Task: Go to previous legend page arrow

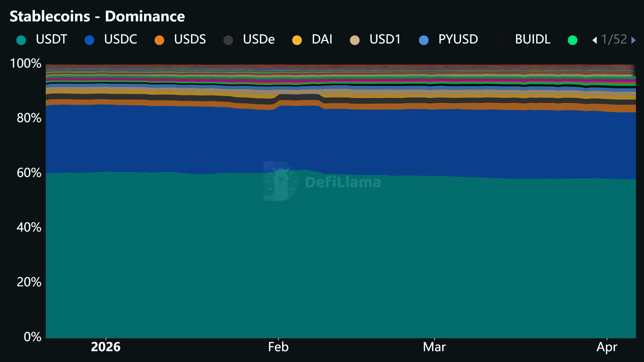Action: point(595,40)
